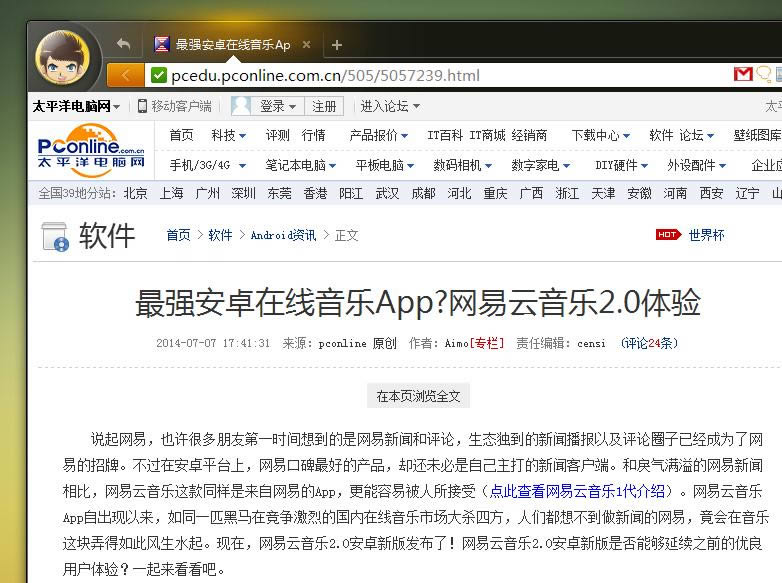Click green security check icon in address bar
The height and width of the screenshot is (583, 782).
(x=159, y=75)
